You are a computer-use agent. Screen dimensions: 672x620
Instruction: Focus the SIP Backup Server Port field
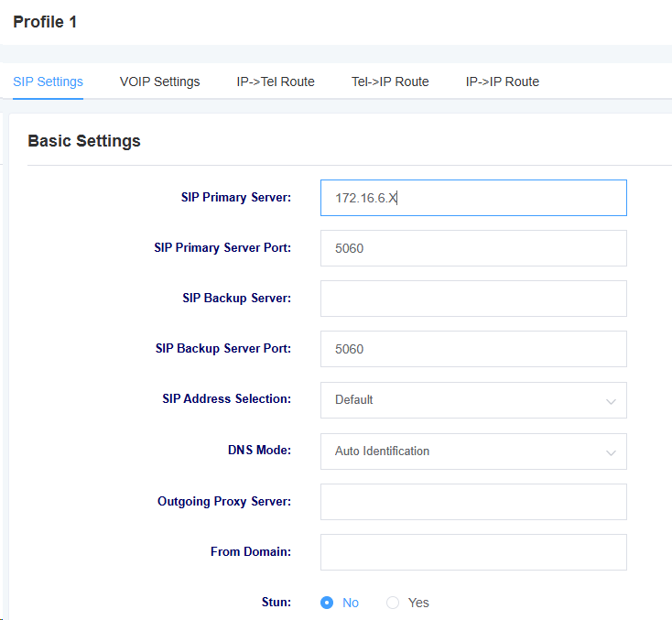point(473,349)
